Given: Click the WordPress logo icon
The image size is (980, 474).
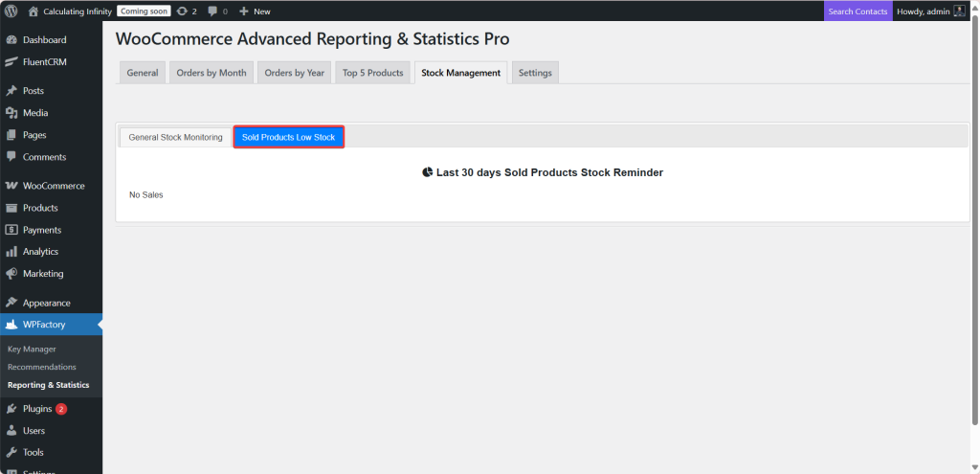Looking at the screenshot, I should [x=11, y=11].
